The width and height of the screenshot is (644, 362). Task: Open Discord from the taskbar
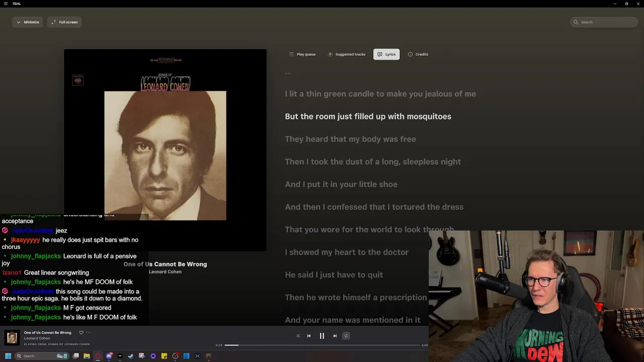[109, 356]
